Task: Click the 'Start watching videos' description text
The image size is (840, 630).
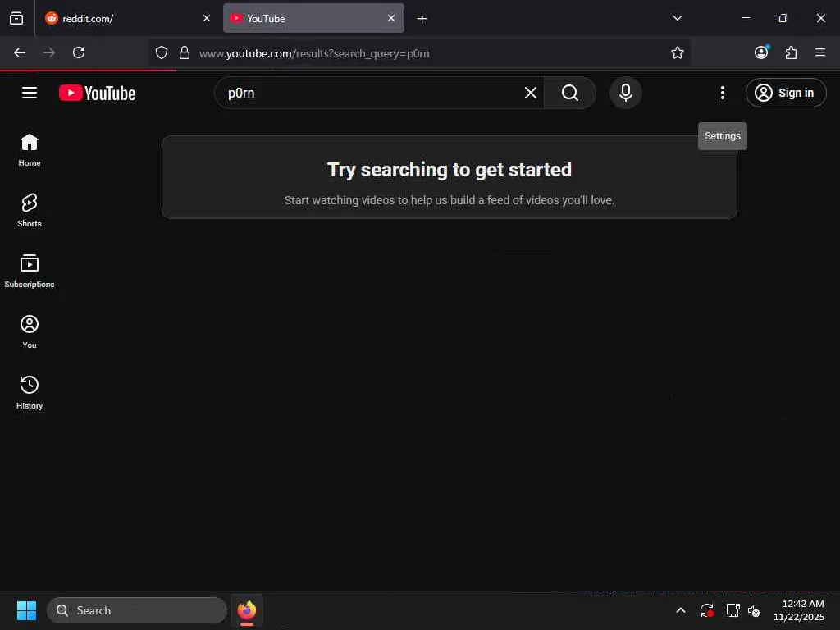Action: pos(449,200)
